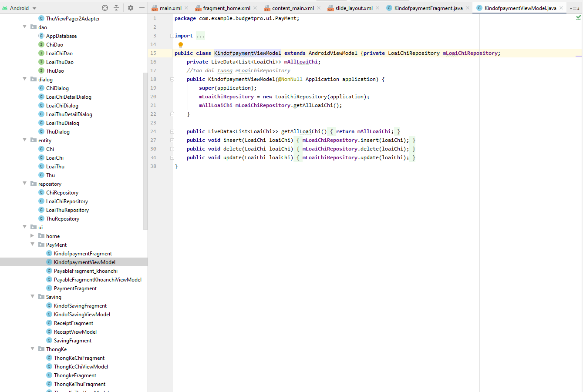Collapse the entity folder
Screen dimensions: 583x392
[x=25, y=140]
